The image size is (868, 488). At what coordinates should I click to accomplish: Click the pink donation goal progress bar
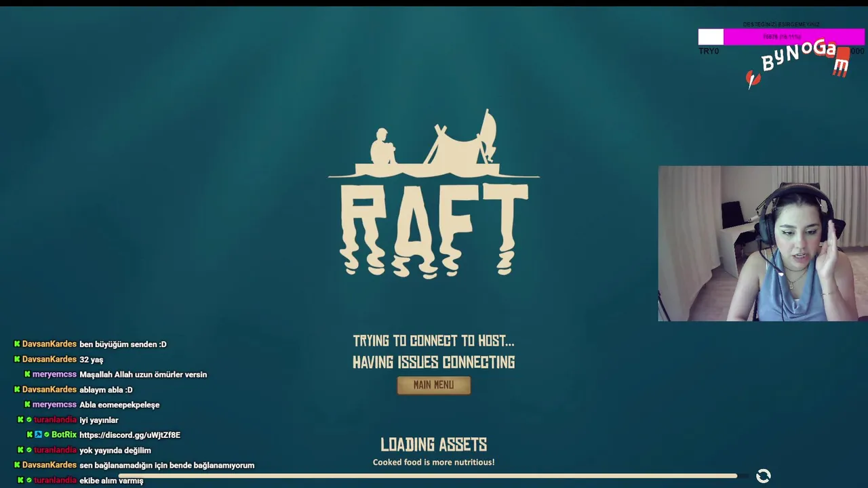(x=781, y=37)
